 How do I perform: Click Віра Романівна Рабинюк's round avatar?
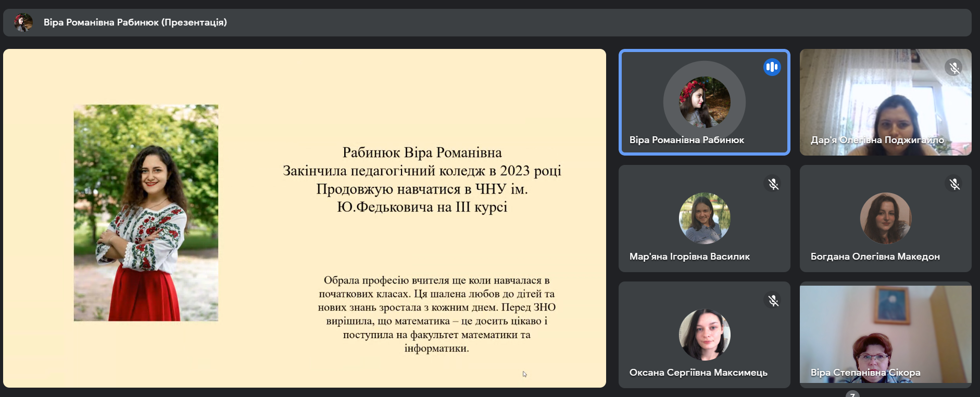tap(705, 102)
